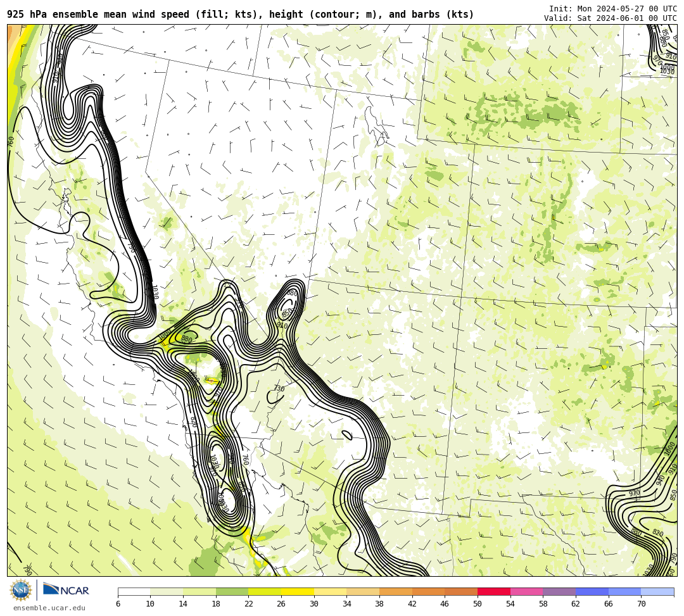The width and height of the screenshot is (684, 616).
Task: Pick the light blue 66–70 kts legend color
Action: 624,592
